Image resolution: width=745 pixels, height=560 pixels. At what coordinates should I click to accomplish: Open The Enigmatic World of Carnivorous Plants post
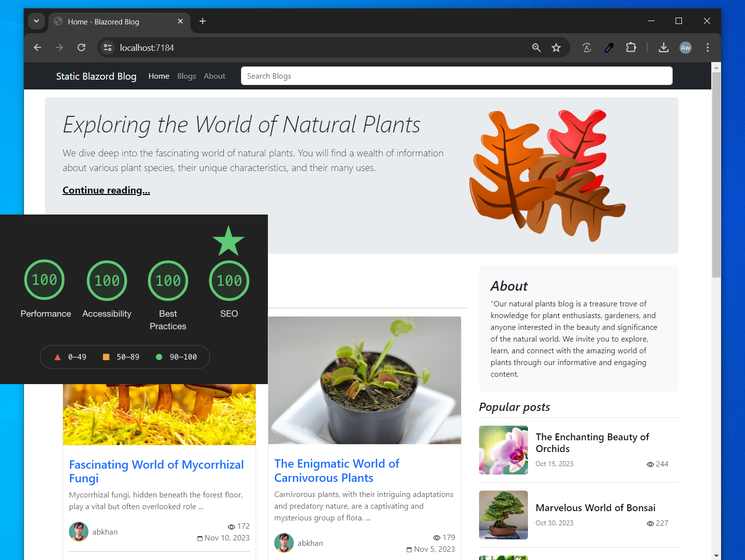tap(336, 471)
